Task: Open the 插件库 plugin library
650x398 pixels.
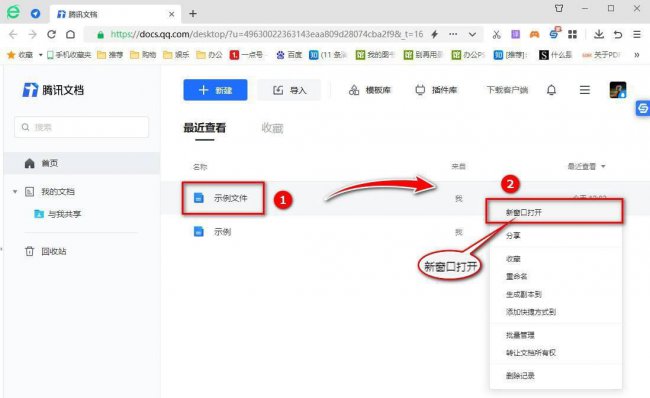Action: (x=436, y=90)
